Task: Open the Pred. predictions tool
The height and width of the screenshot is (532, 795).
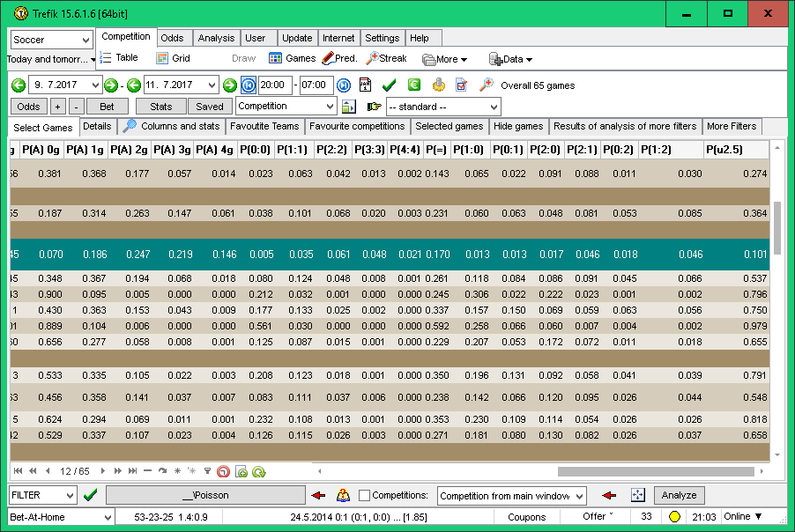Action: pos(339,59)
